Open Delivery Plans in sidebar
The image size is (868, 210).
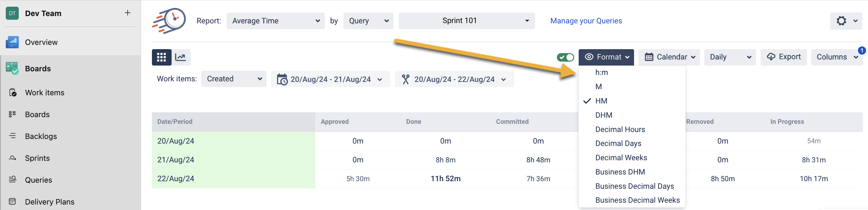[x=50, y=202]
